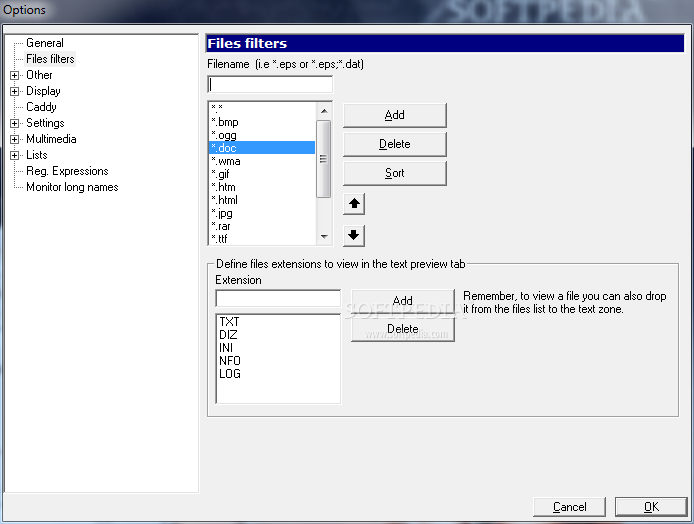Click the filter list scrollbar thumb
The width and height of the screenshot is (694, 524).
click(x=324, y=158)
